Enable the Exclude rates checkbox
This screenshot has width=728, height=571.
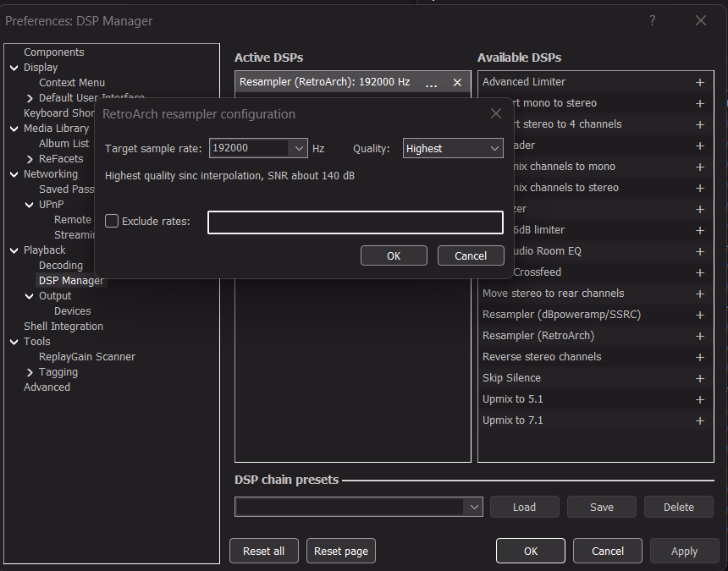pyautogui.click(x=112, y=221)
